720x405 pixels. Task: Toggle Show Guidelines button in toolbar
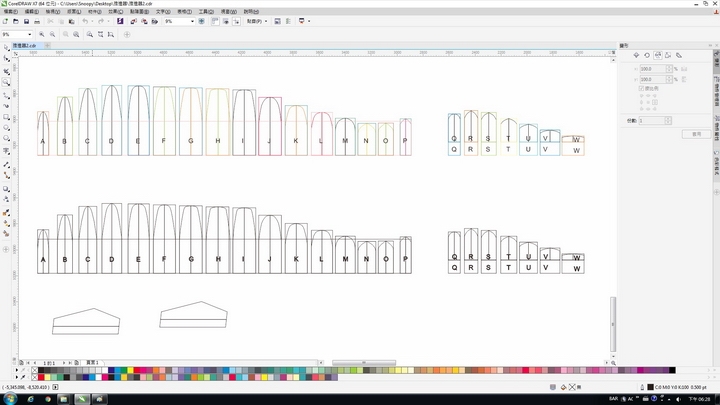[x=236, y=21]
